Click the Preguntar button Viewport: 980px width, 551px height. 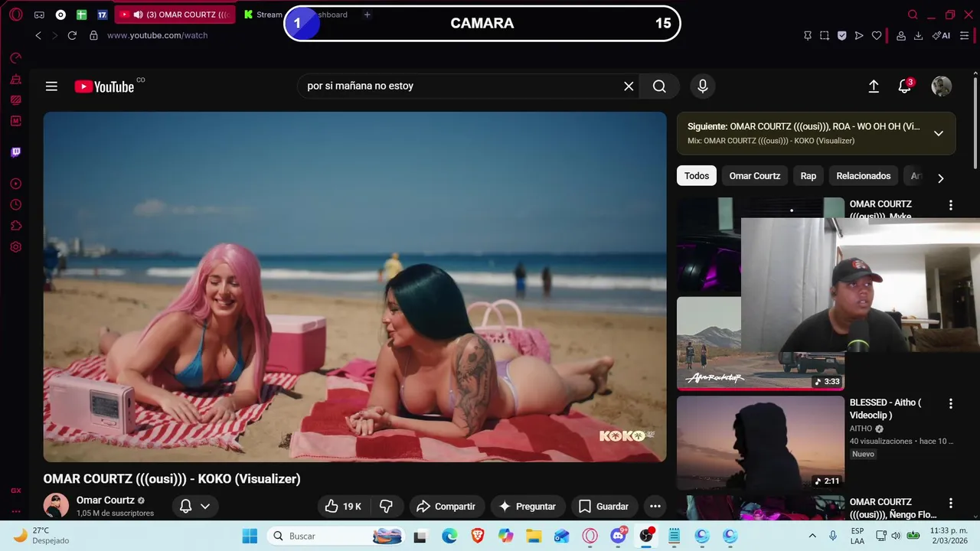tap(528, 507)
